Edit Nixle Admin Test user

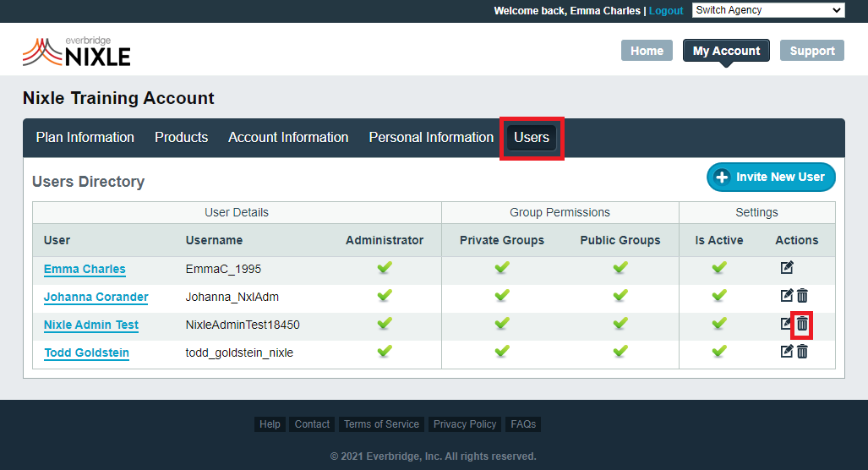pos(786,324)
